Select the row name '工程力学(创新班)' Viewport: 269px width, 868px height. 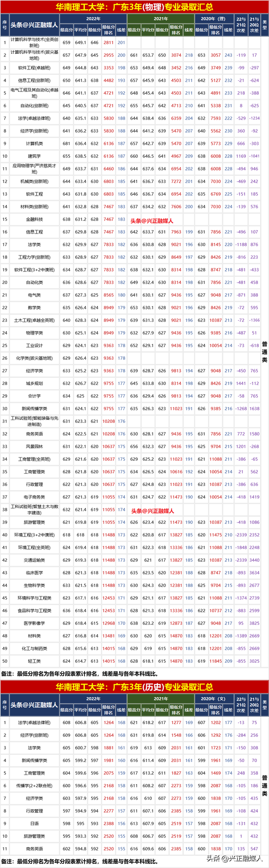pyautogui.click(x=34, y=257)
